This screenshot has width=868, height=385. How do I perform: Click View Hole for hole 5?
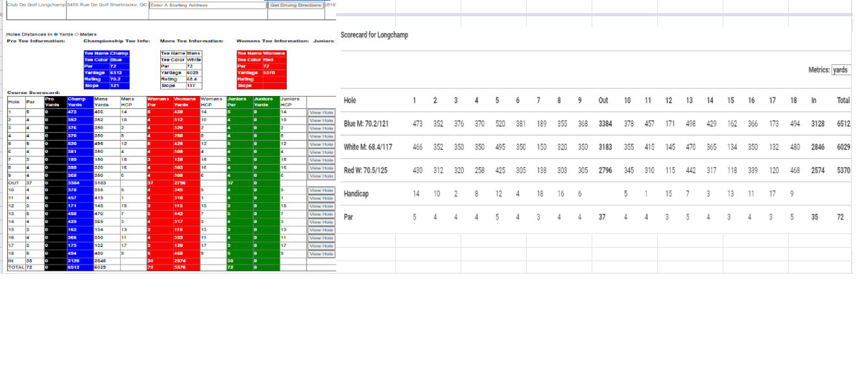pyautogui.click(x=321, y=144)
